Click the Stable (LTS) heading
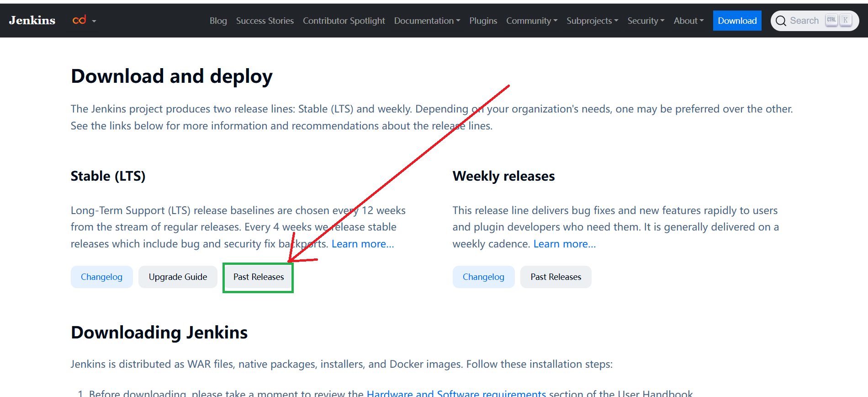The image size is (868, 397). [x=108, y=176]
